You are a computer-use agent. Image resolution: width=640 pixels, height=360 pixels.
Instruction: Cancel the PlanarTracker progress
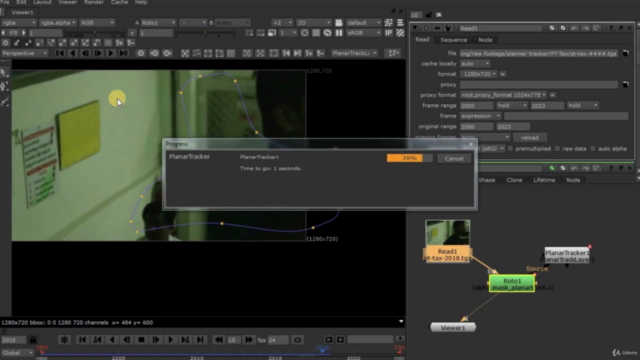click(454, 158)
